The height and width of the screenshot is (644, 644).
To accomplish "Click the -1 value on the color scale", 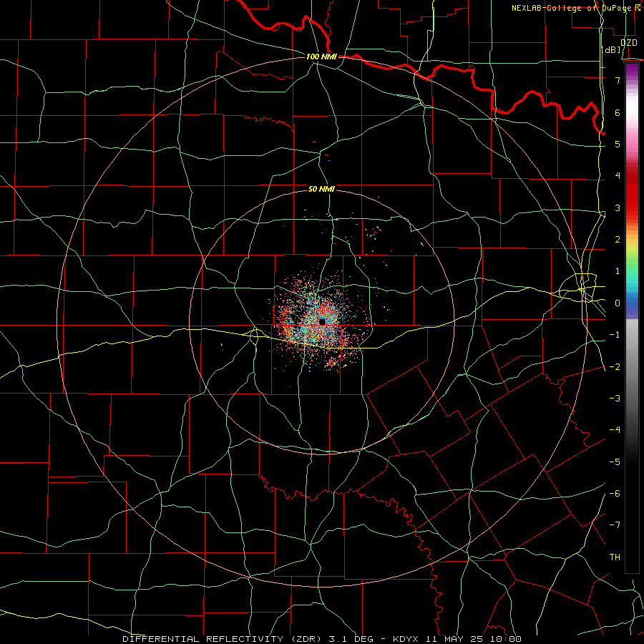I will coord(615,335).
